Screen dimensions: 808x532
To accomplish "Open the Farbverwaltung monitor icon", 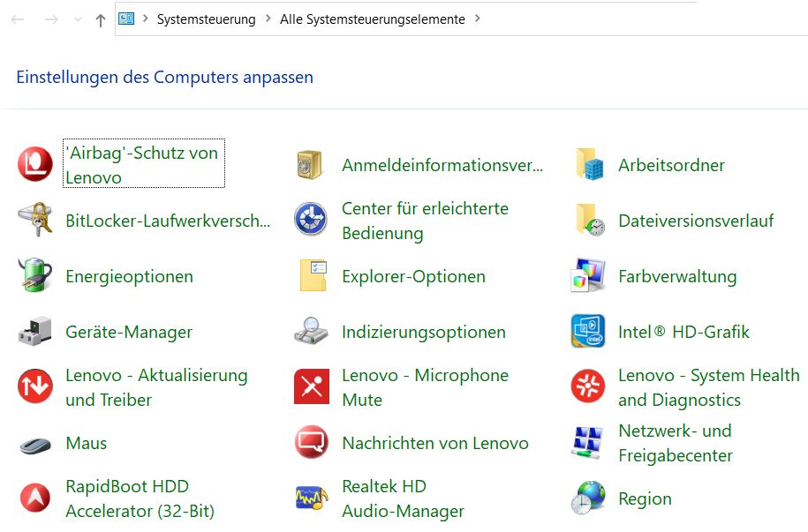I will [x=588, y=275].
